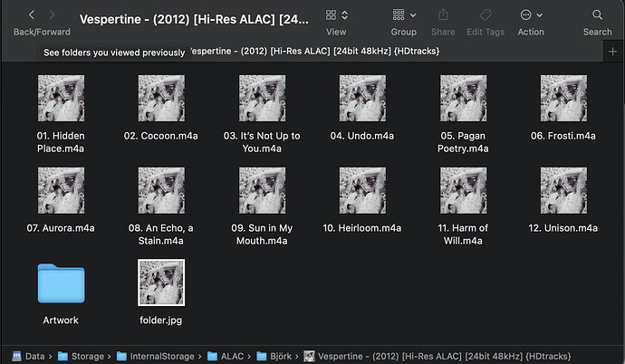Select 01. Hidden Place.m4a thumbnail
The height and width of the screenshot is (364, 625).
click(x=61, y=98)
